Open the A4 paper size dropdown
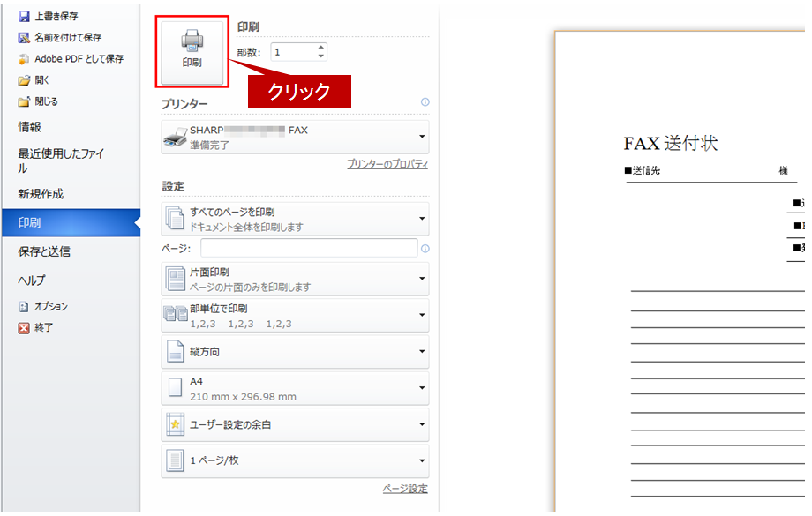This screenshot has height=516, width=812. 295,388
